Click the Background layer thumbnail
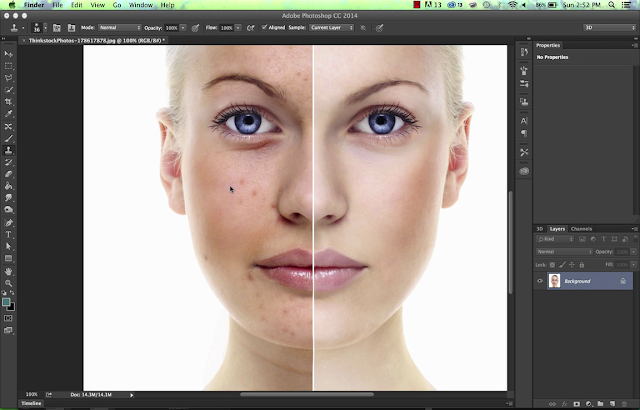The height and width of the screenshot is (410, 640). pos(554,281)
